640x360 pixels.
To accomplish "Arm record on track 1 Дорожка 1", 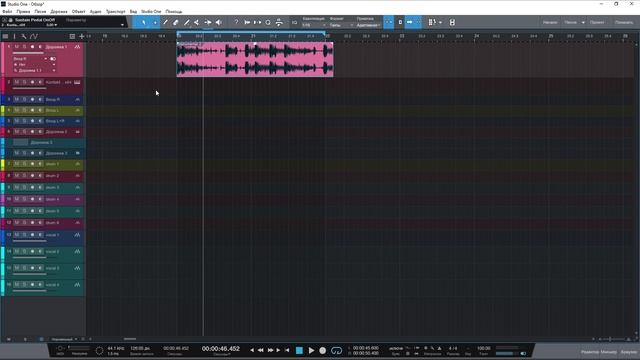I will [32, 47].
